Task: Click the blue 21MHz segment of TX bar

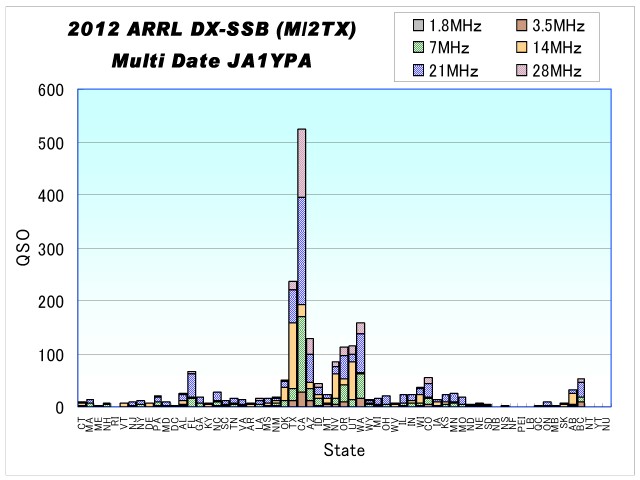Action: 293,307
